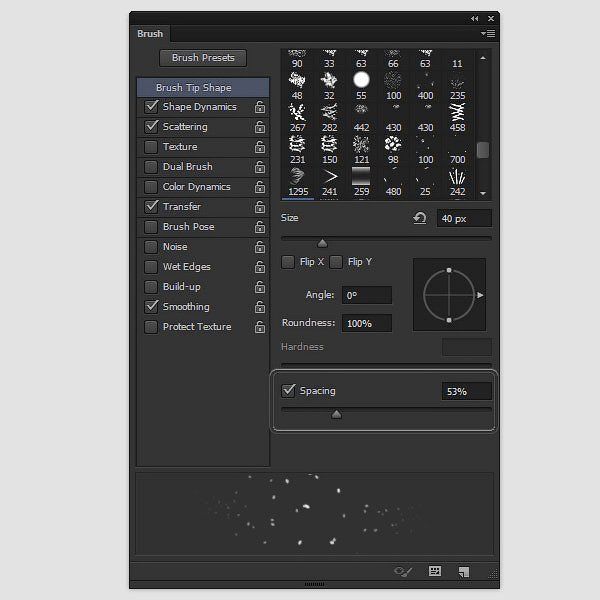The width and height of the screenshot is (600, 600).
Task: Select the gradient brush tip 259
Action: [361, 182]
